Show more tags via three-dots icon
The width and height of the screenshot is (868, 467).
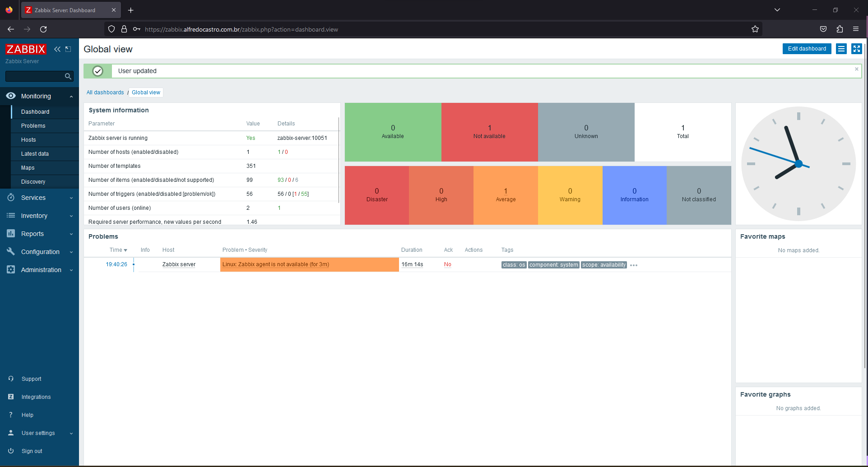(x=634, y=265)
